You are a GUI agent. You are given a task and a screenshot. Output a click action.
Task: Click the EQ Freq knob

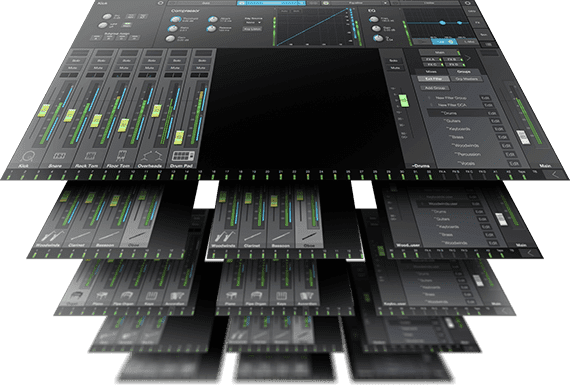click(x=373, y=19)
